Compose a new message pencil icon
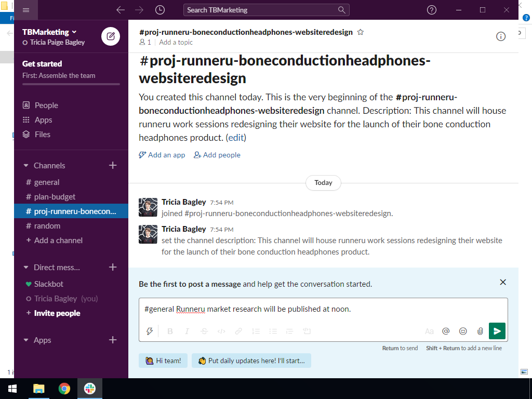Screen dimensions: 532x399 point(111,36)
